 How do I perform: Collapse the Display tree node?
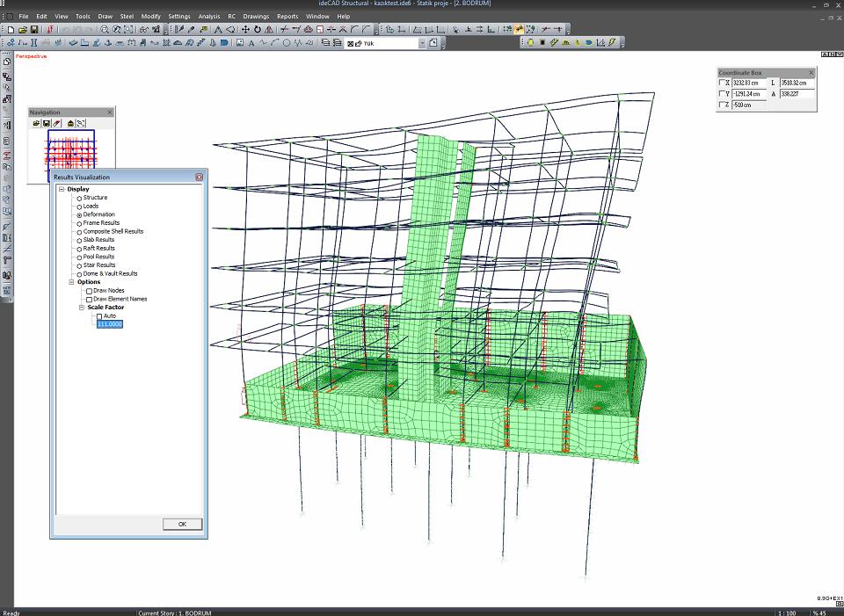click(x=62, y=189)
